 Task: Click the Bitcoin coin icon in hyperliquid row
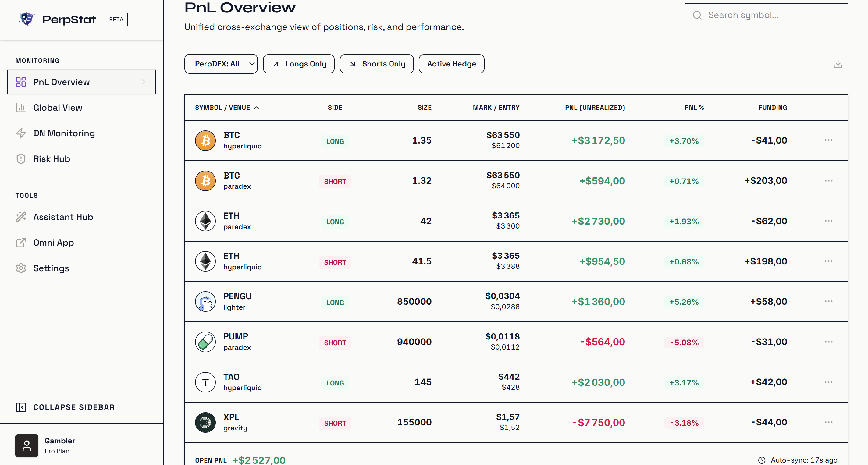[205, 140]
